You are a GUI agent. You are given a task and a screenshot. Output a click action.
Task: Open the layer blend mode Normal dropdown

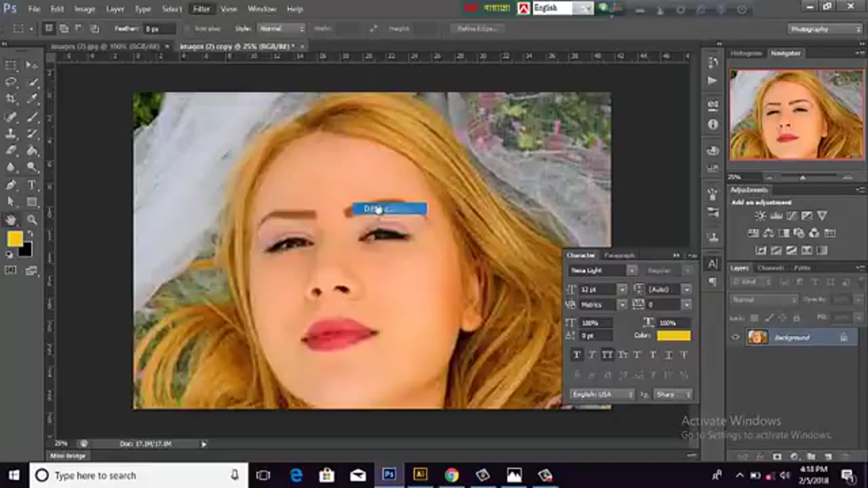click(x=765, y=299)
